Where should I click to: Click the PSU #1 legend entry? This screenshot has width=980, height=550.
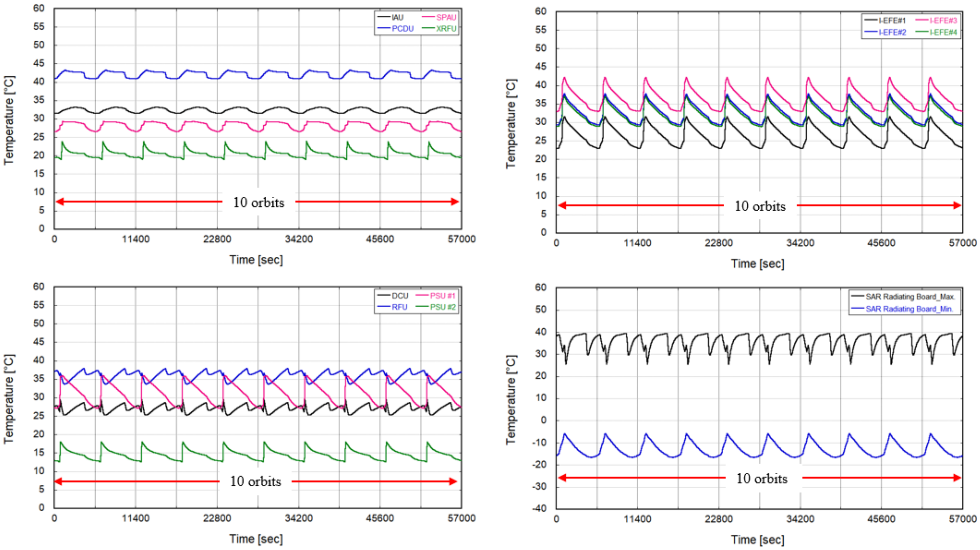click(442, 295)
